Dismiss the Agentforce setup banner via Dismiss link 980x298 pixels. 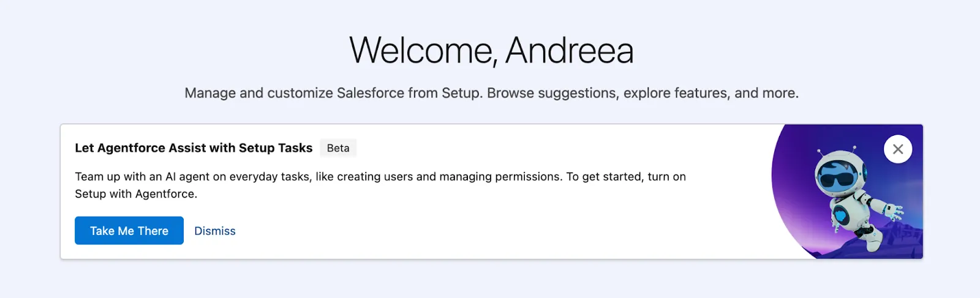(x=215, y=231)
